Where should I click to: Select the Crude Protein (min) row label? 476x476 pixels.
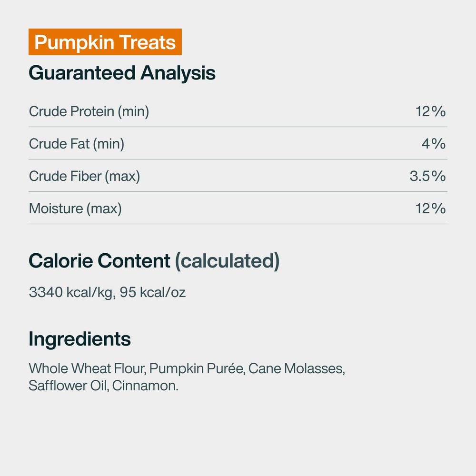(89, 111)
